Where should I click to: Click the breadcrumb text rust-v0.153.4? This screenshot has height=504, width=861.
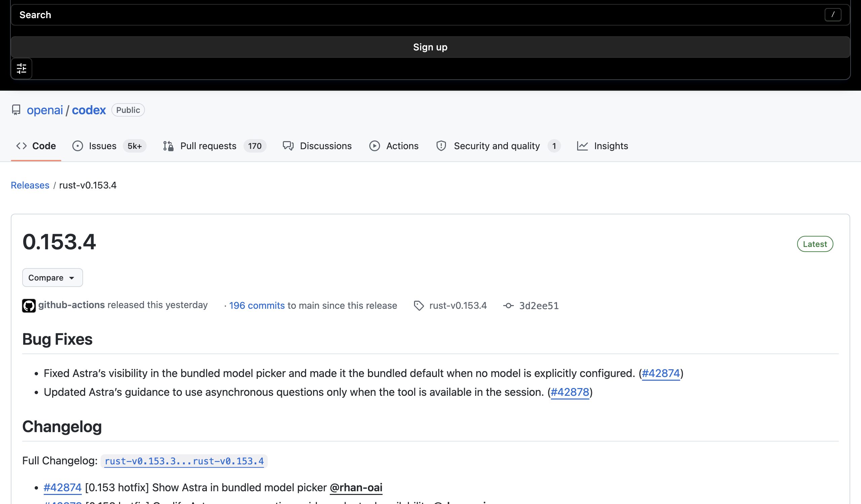88,185
